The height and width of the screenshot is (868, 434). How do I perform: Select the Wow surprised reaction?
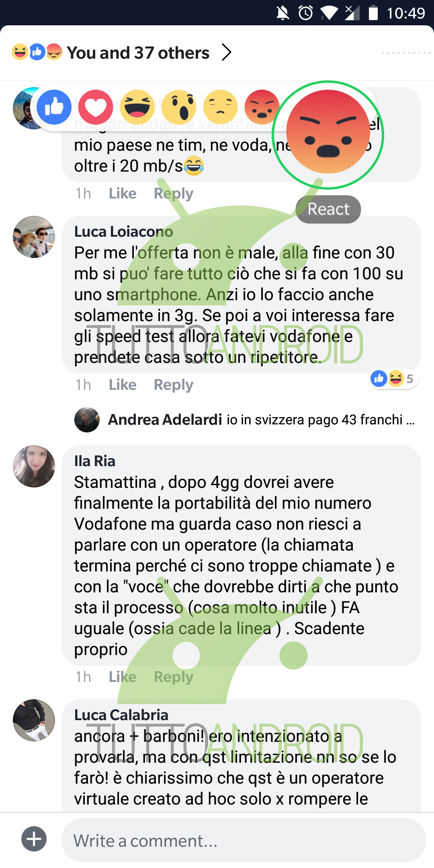[179, 107]
